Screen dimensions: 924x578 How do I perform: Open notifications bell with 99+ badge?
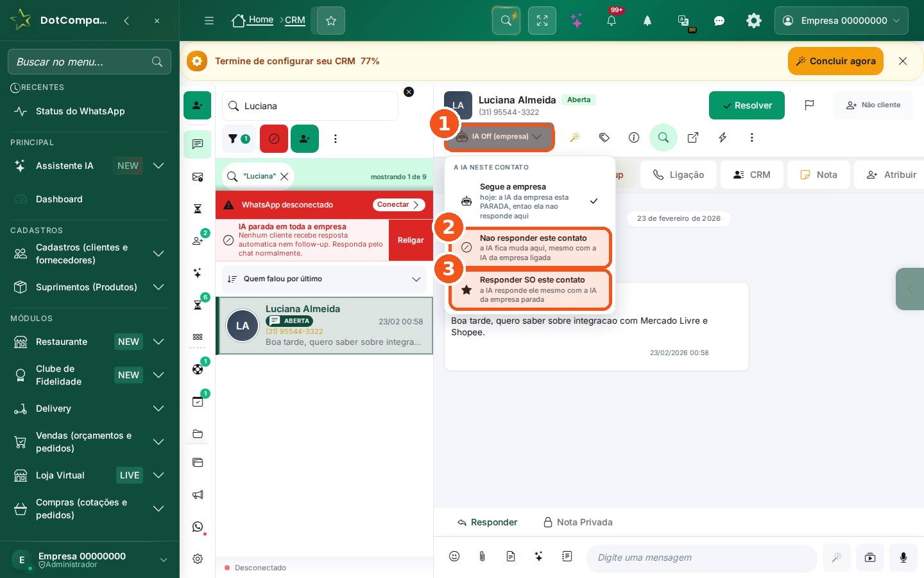pos(612,21)
